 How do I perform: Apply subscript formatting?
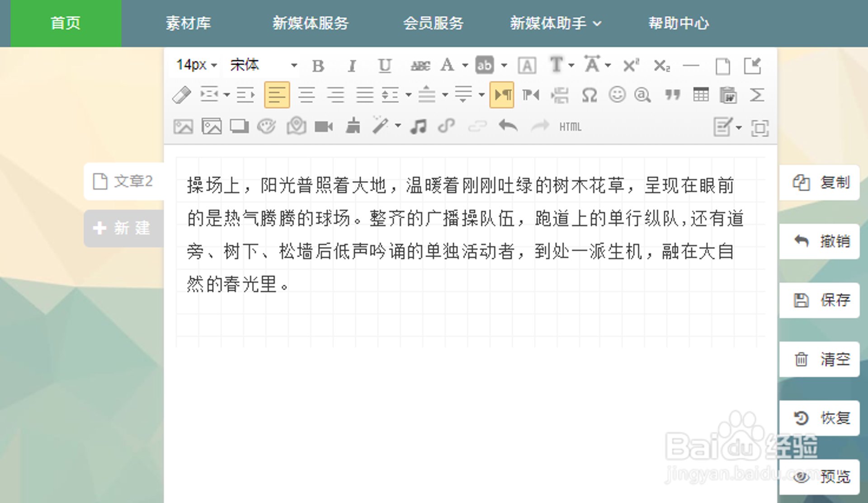(662, 66)
